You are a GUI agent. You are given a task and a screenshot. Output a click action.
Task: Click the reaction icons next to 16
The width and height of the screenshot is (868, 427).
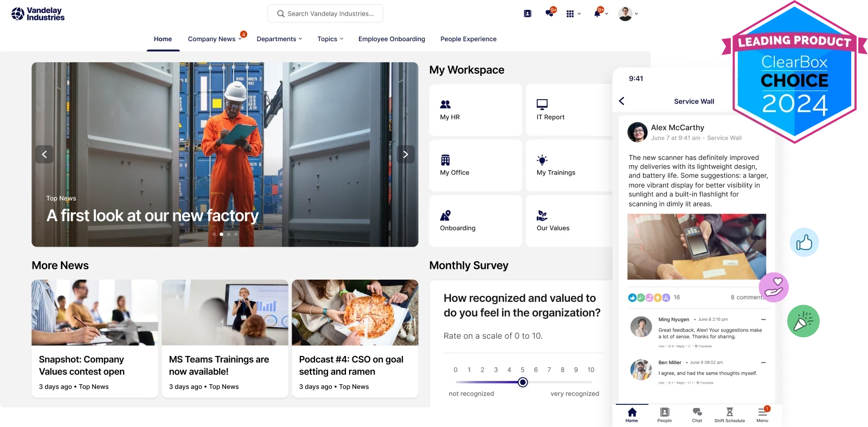click(x=649, y=297)
